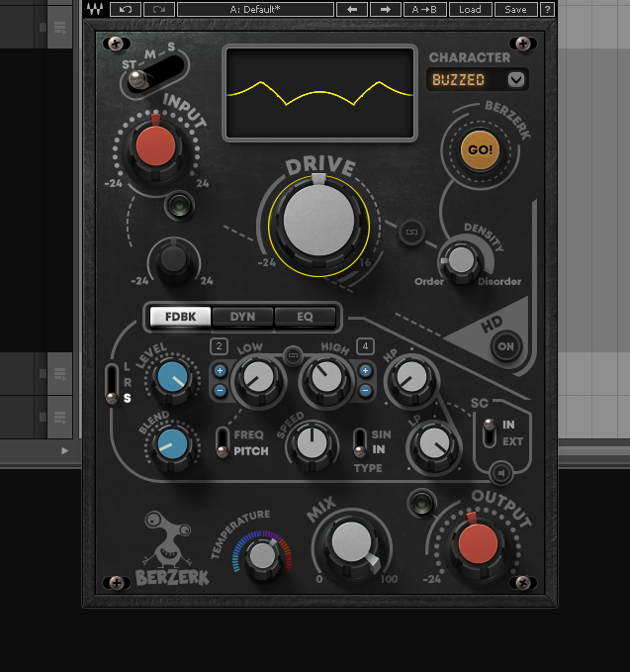
Task: Undo the last parameter change
Action: (x=126, y=10)
